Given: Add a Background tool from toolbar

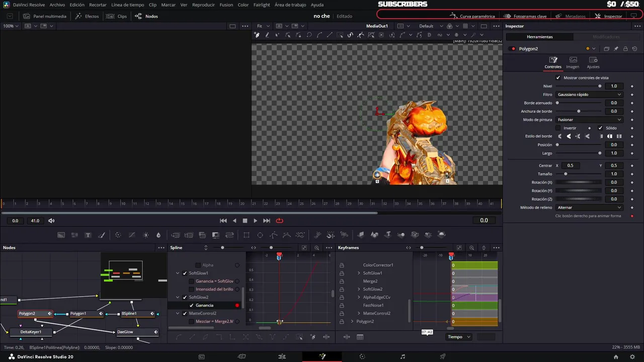Looking at the screenshot, I should coord(61,235).
